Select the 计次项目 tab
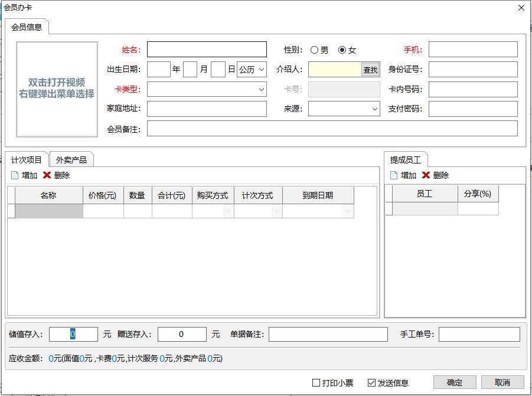532x396 pixels. [x=27, y=160]
